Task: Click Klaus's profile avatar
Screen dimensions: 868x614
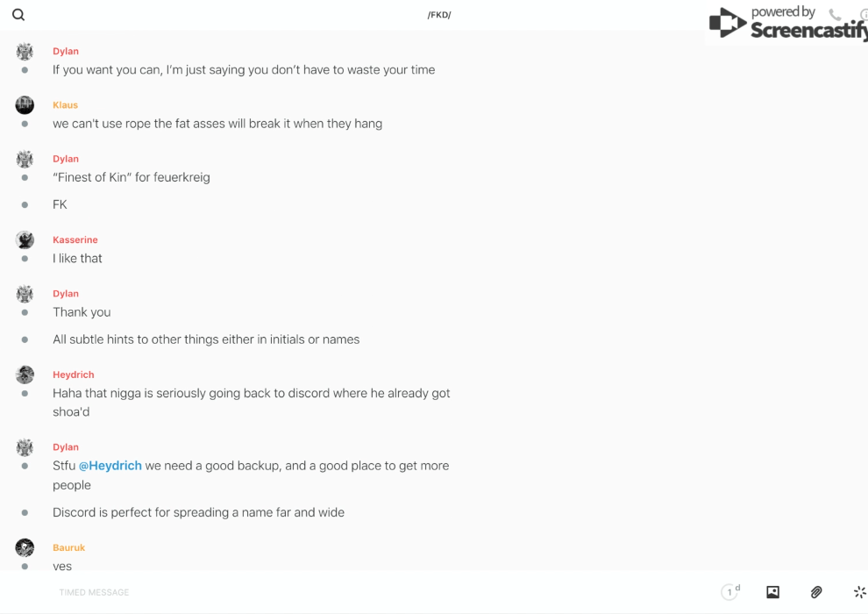Action: (25, 105)
